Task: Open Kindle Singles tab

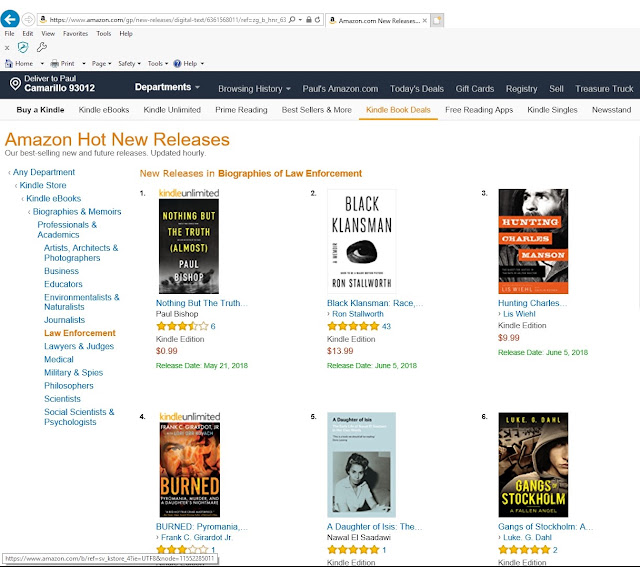Action: (x=552, y=110)
